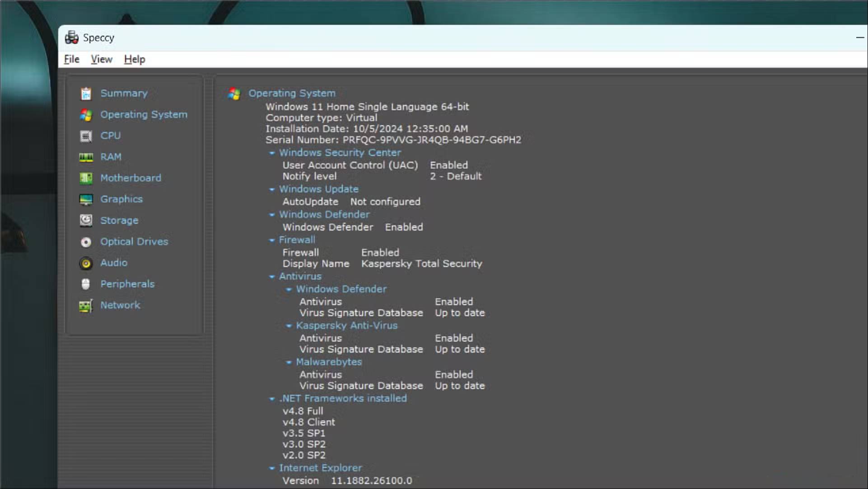The image size is (868, 489).
Task: Click the Network card icon
Action: point(86,306)
